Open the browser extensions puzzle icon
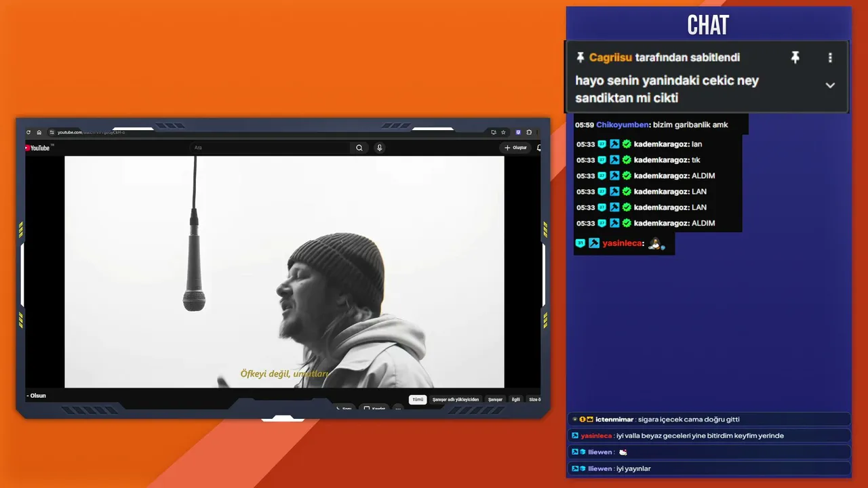The image size is (868, 488). (x=529, y=132)
